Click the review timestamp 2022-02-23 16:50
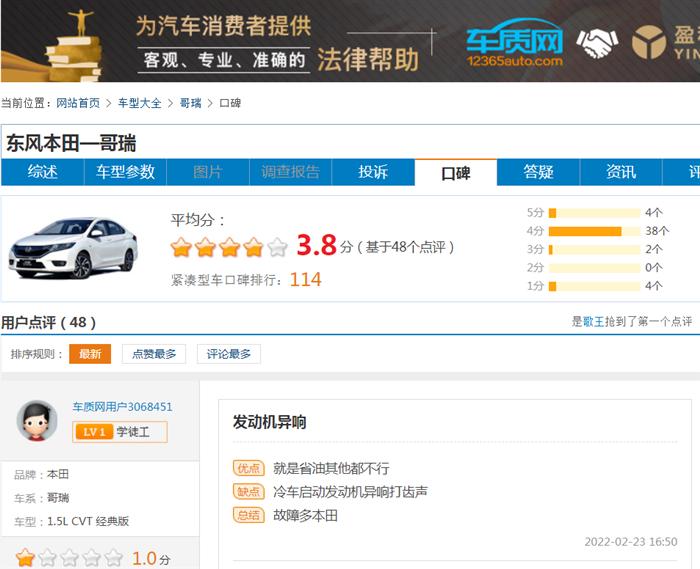Image resolution: width=700 pixels, height=569 pixels. click(631, 542)
